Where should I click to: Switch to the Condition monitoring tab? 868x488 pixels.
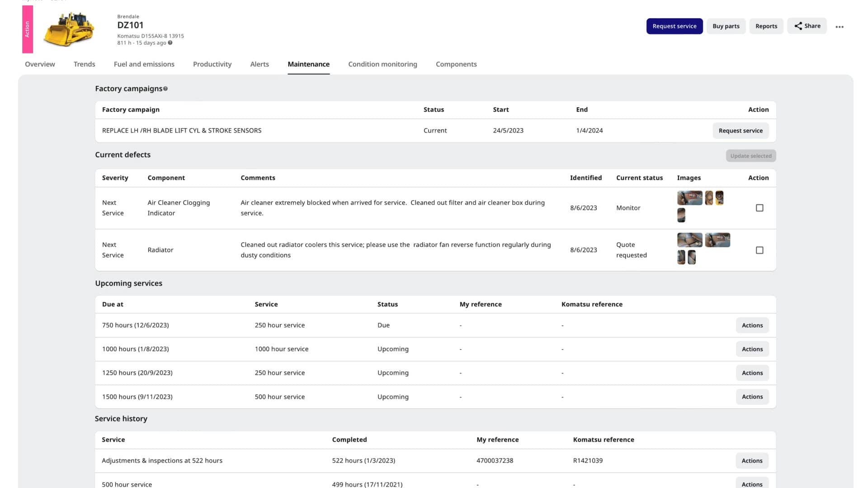(382, 64)
